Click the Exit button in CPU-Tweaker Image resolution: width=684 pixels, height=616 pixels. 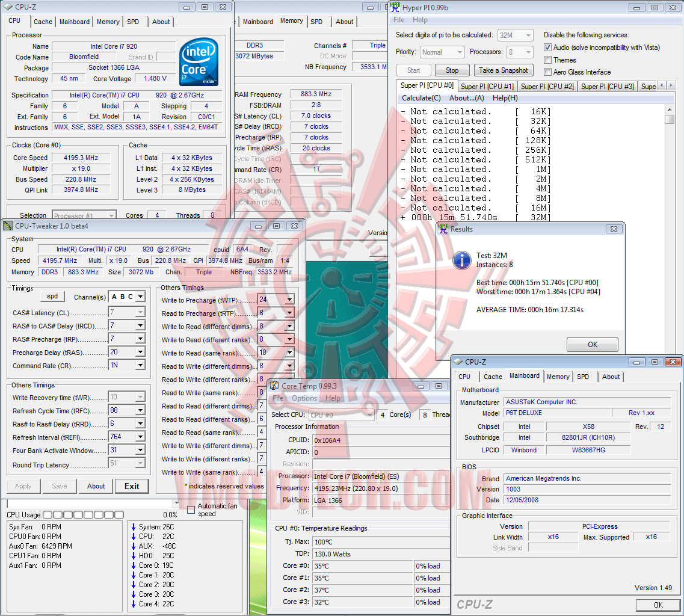point(132,486)
